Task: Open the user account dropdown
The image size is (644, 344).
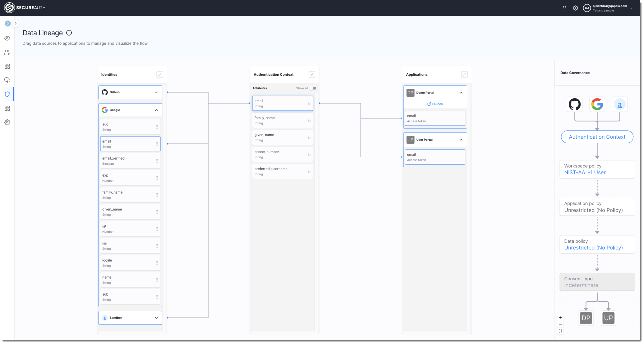Action: 631,8
